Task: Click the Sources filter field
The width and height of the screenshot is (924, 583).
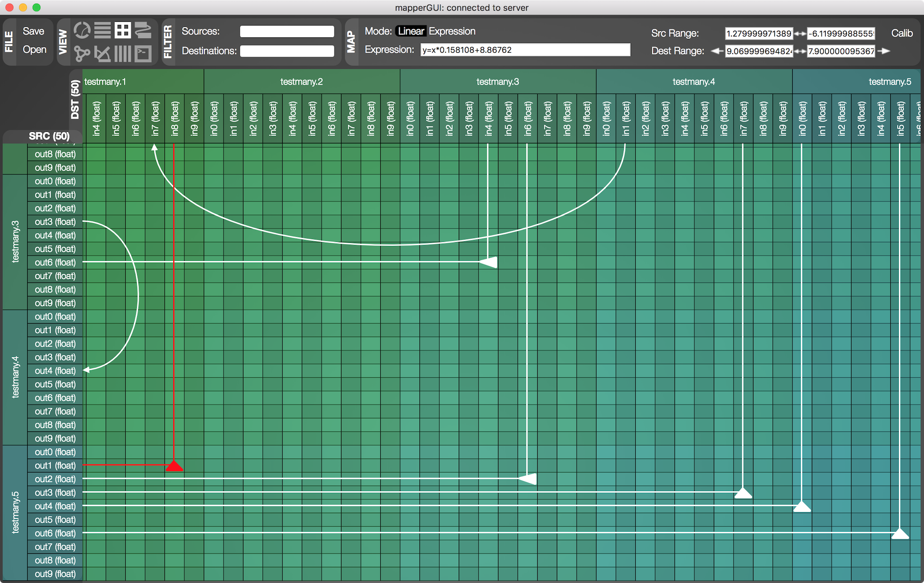Action: point(287,31)
